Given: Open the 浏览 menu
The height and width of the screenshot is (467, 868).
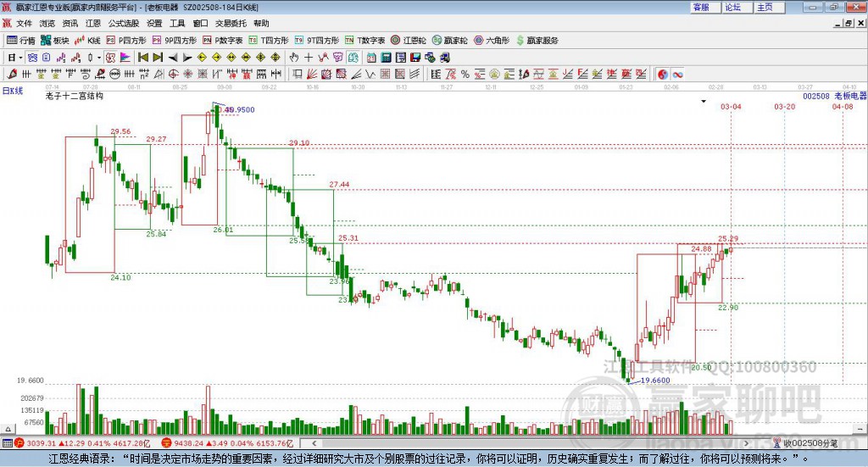Looking at the screenshot, I should [x=47, y=23].
